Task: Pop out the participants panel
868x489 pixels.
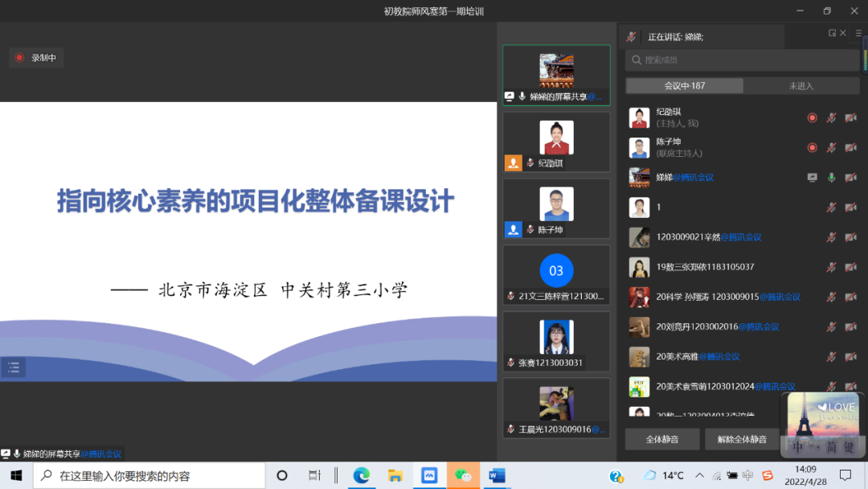Action: 832,33
